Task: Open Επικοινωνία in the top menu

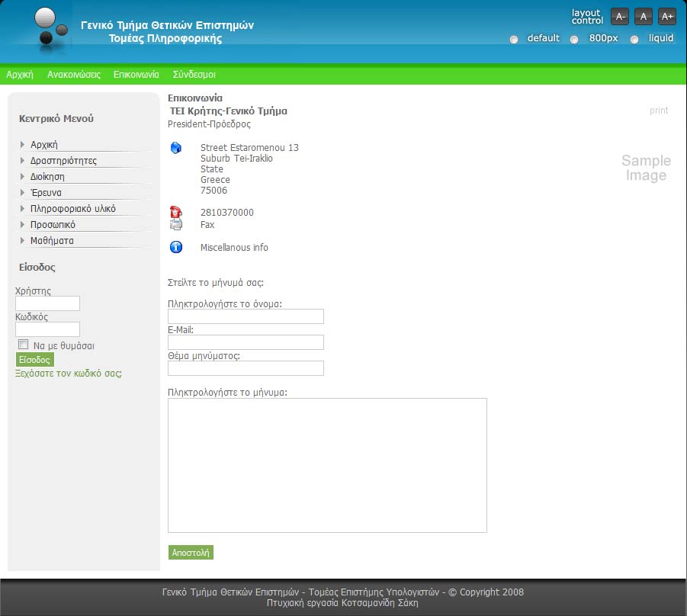Action: tap(136, 75)
